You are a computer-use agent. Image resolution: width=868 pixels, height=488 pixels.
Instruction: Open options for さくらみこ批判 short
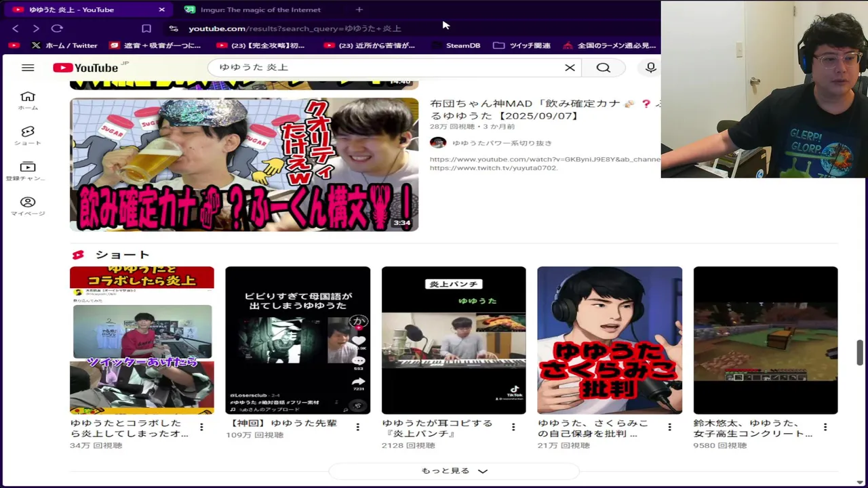pyautogui.click(x=669, y=427)
